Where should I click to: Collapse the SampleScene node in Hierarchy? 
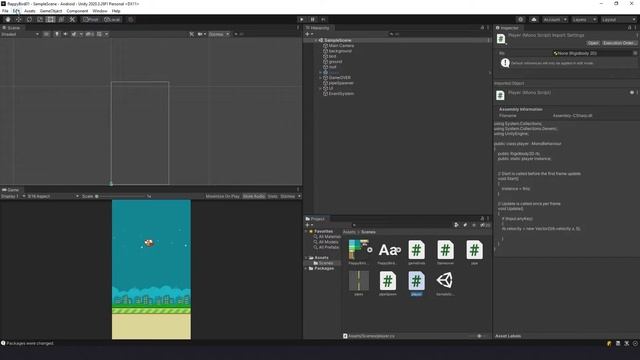coord(316,40)
